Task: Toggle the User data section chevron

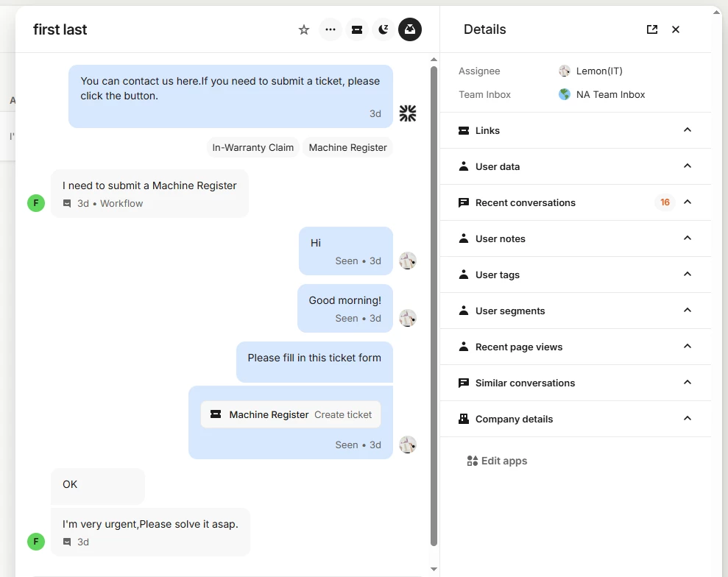Action: tap(688, 166)
